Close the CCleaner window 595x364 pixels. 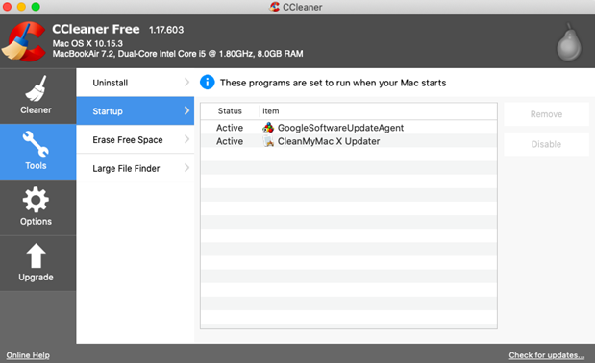click(x=7, y=7)
